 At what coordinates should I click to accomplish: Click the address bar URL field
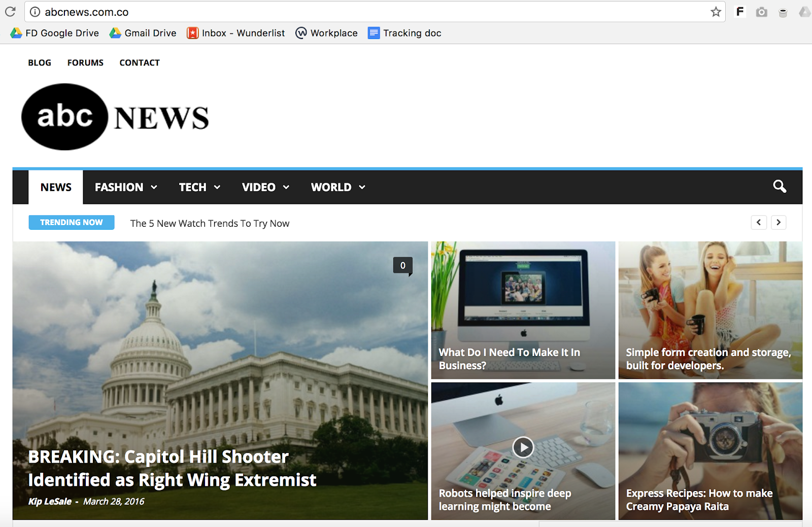[x=375, y=12]
